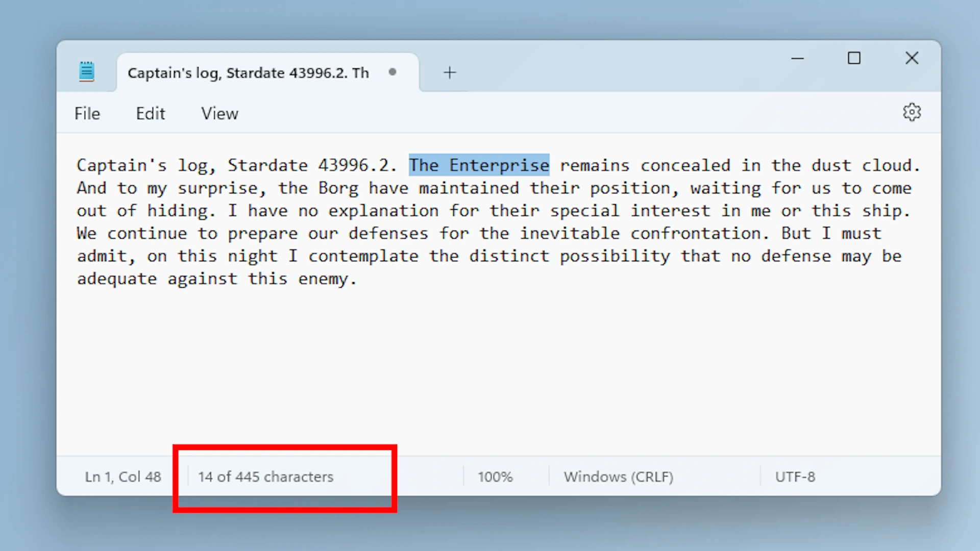Select the File menu
Viewport: 980px width, 551px height.
point(88,113)
